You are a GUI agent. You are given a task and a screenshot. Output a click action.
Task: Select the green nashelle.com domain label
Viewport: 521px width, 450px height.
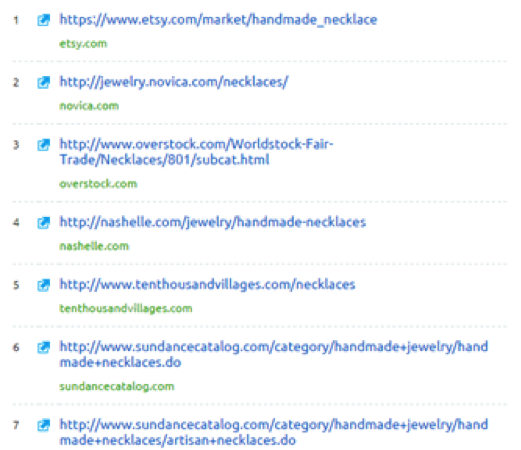click(94, 246)
